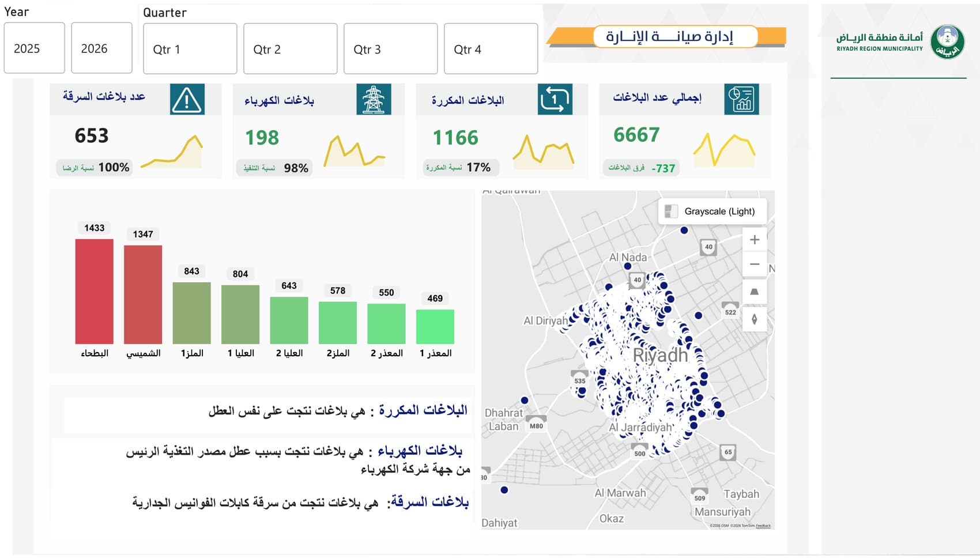Click the repeated reports loop icon
Screen dimensions: 980x559
pos(555,99)
